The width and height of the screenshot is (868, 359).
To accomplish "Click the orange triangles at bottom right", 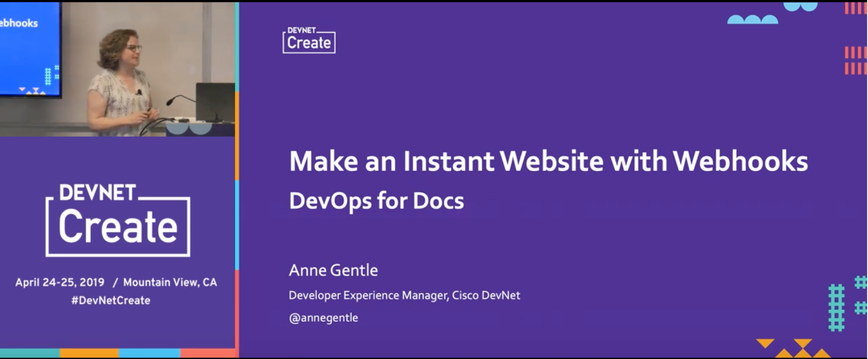I will pyautogui.click(x=793, y=348).
